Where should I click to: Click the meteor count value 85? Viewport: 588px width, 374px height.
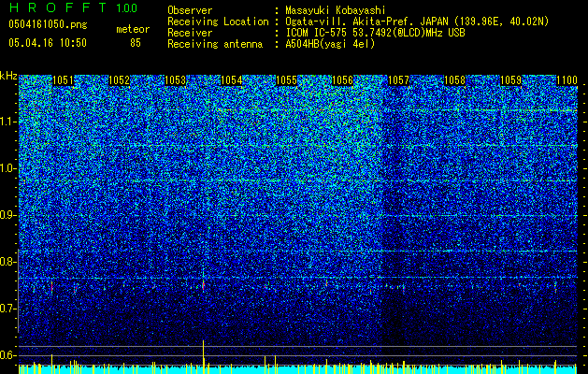(136, 43)
